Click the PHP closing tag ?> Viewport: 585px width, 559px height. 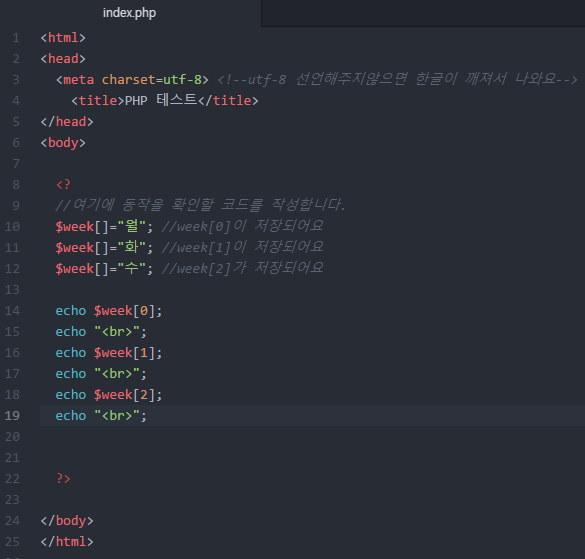tap(63, 478)
